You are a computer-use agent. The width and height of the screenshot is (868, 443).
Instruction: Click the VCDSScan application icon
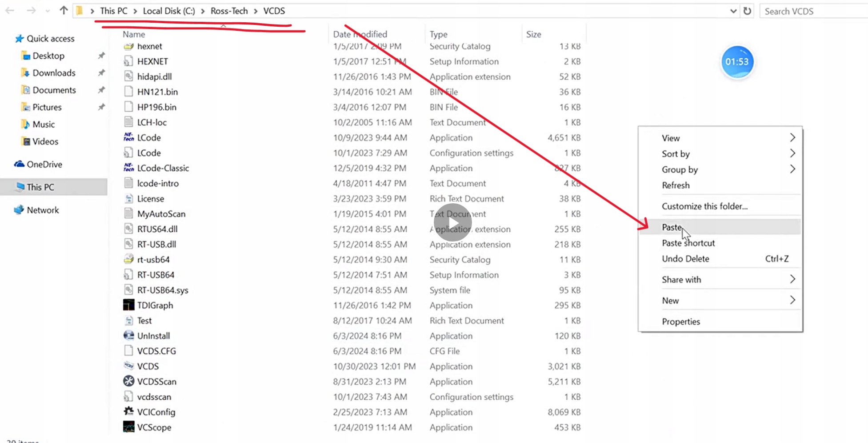coord(128,381)
